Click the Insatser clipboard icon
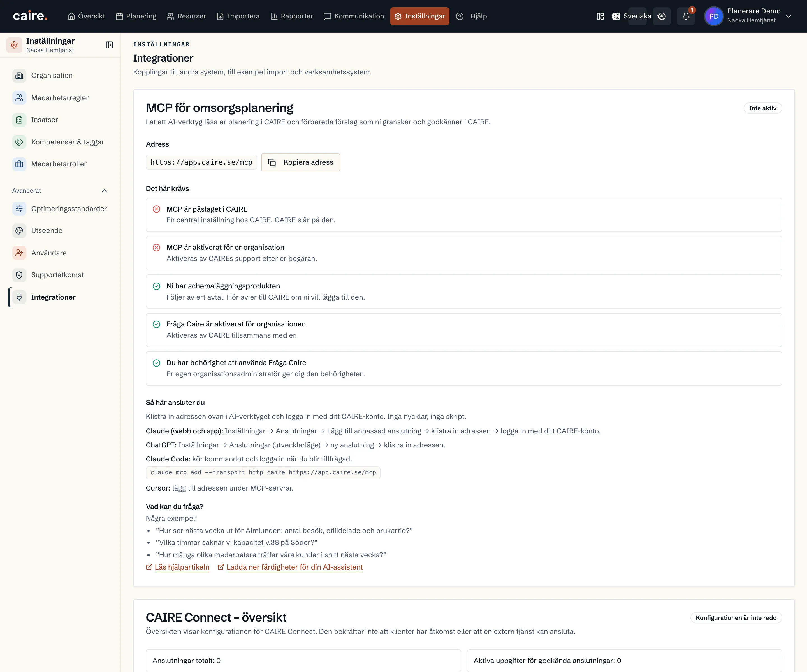This screenshot has width=807, height=672. (x=19, y=120)
